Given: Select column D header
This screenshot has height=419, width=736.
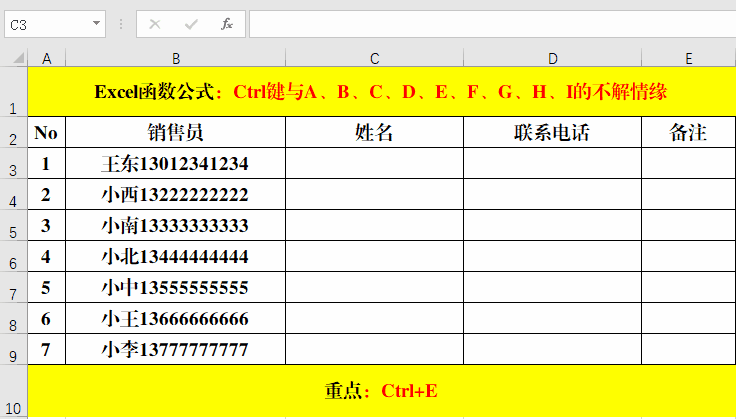Looking at the screenshot, I should (552, 58).
